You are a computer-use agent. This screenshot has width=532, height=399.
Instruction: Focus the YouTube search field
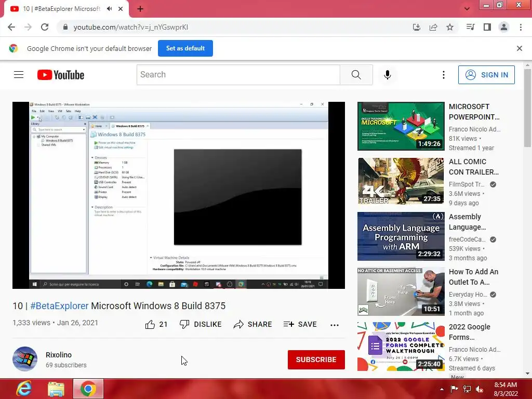pos(238,75)
